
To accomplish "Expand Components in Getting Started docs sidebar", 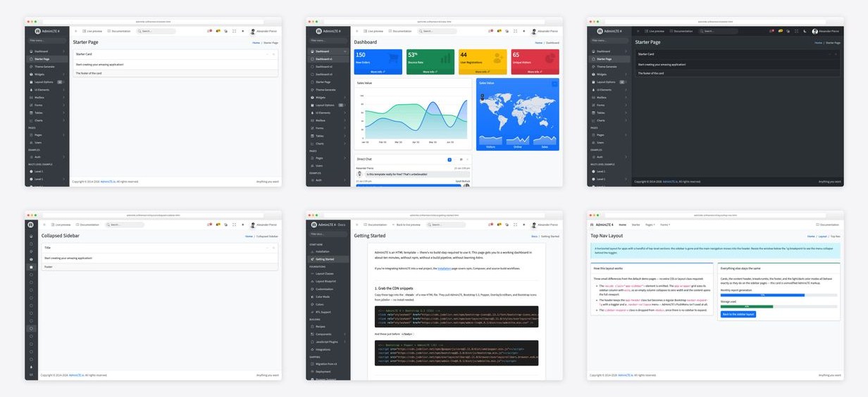I will tap(328, 334).
